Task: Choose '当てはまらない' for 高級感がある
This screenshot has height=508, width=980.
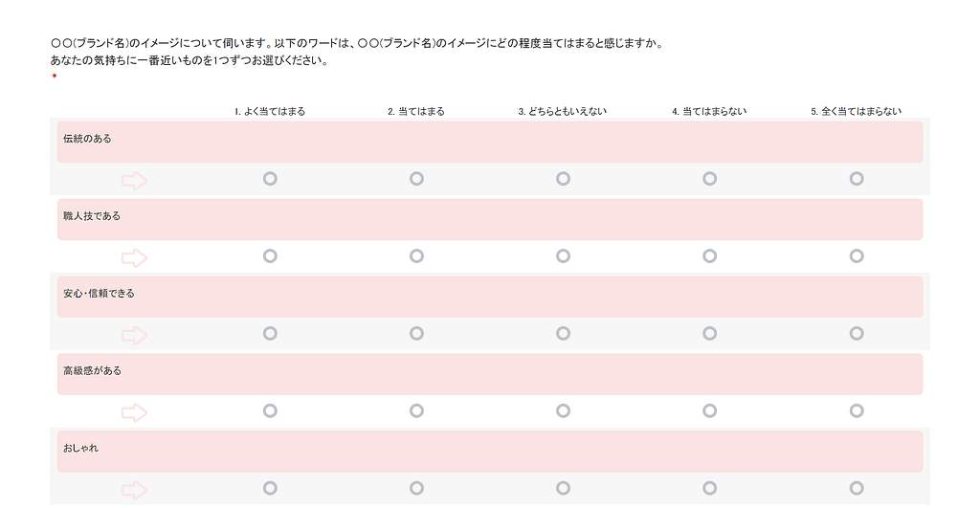Action: [709, 410]
